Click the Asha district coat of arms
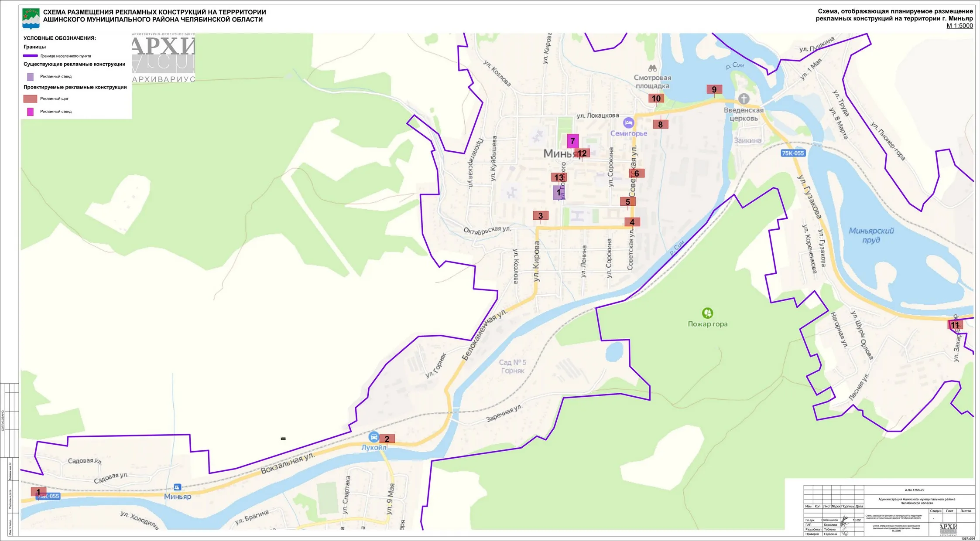 tap(31, 19)
